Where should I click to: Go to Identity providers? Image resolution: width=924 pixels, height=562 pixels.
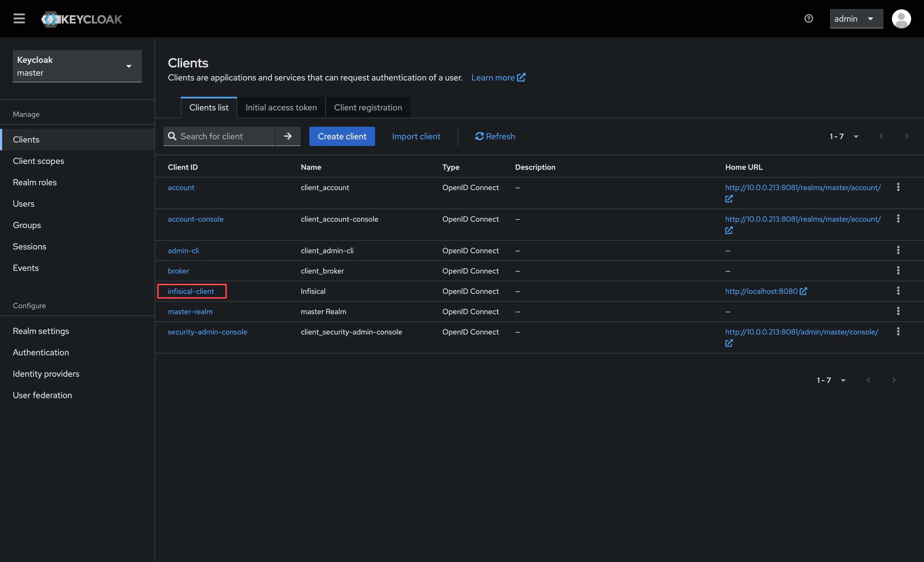click(77, 374)
